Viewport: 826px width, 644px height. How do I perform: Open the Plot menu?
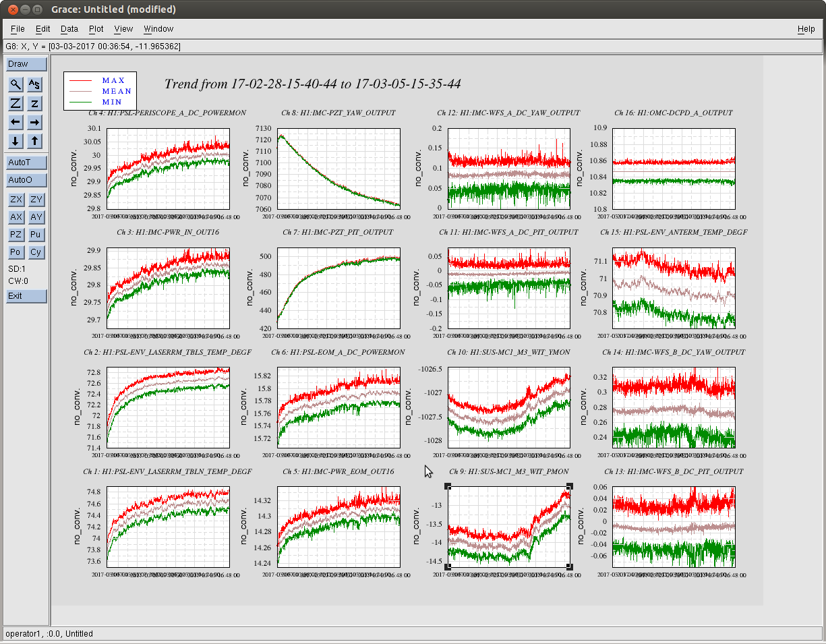(x=96, y=29)
